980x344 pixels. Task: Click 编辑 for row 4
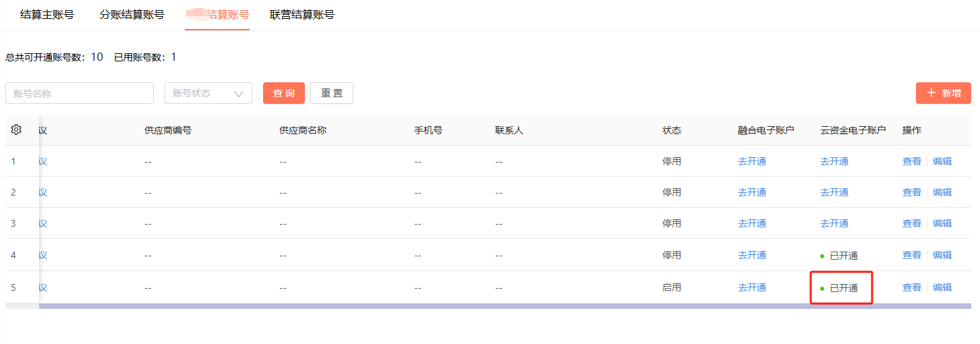coord(942,255)
